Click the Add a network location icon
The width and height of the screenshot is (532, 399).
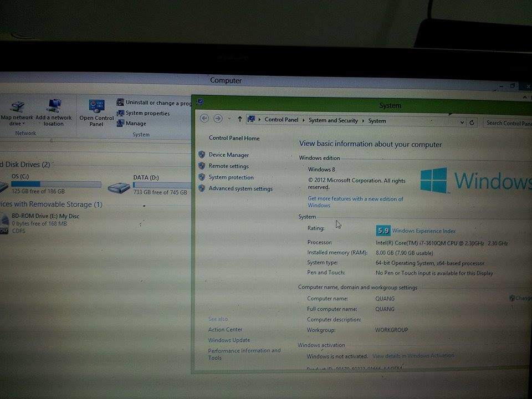pos(54,105)
